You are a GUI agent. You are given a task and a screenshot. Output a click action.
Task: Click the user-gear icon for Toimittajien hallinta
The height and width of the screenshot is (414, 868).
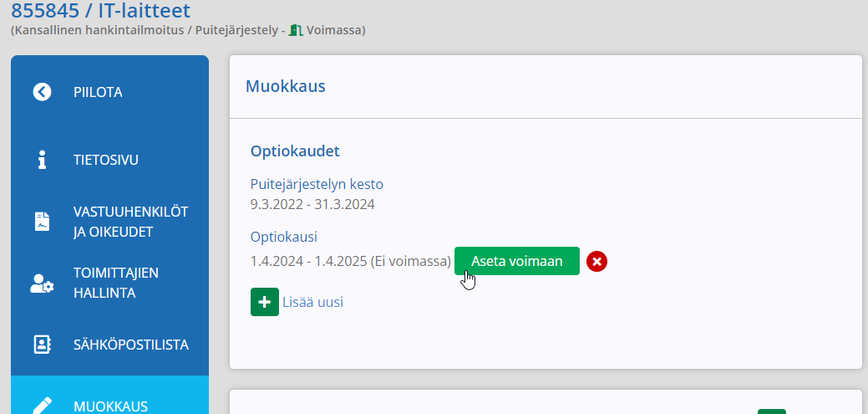42,284
